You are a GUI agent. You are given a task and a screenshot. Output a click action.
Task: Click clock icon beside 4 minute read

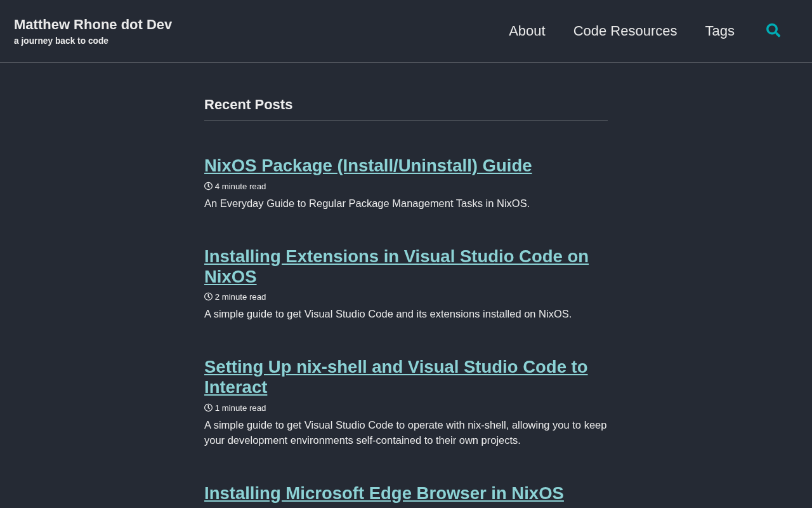tap(208, 186)
